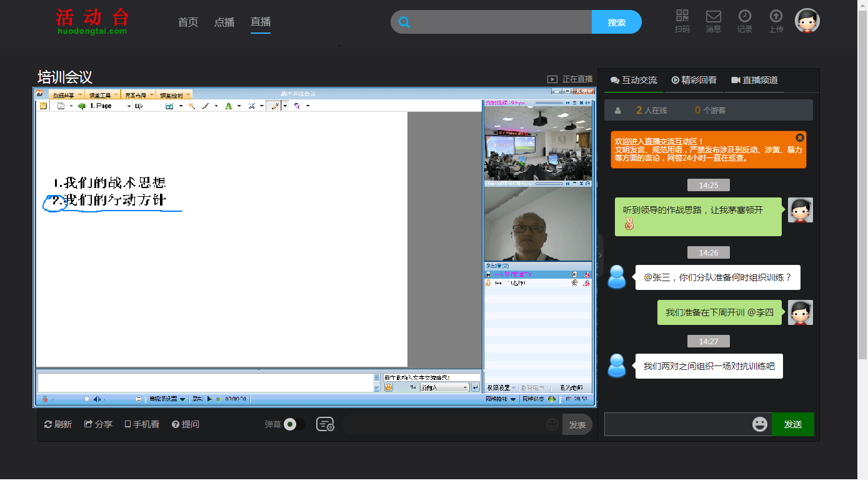The height and width of the screenshot is (488, 868).
Task: Open danmaku settings icon beside the 弹幕 switch
Action: pos(325,424)
